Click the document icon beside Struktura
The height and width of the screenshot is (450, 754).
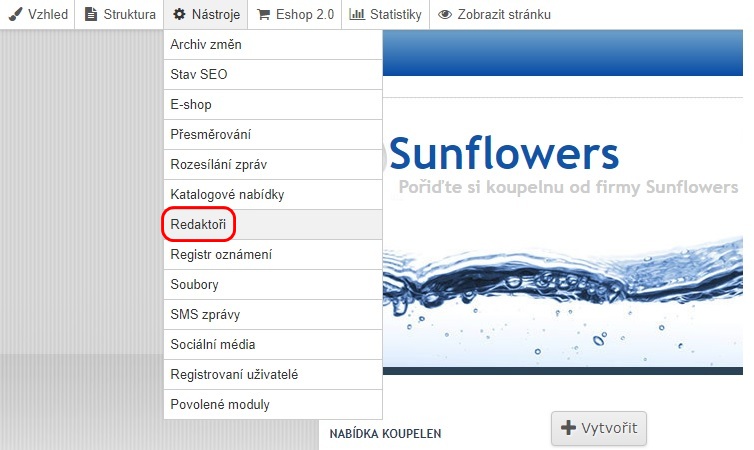pyautogui.click(x=90, y=14)
